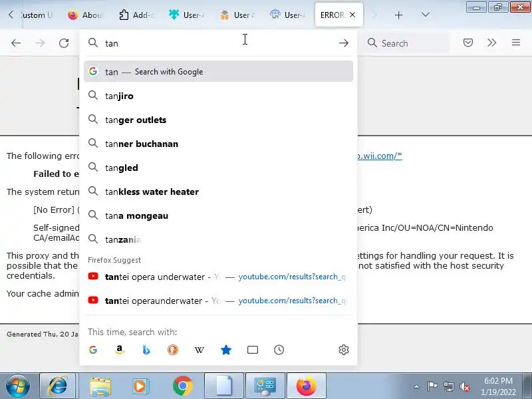Open a new tab with plus button
The image size is (532, 399).
coord(399,15)
